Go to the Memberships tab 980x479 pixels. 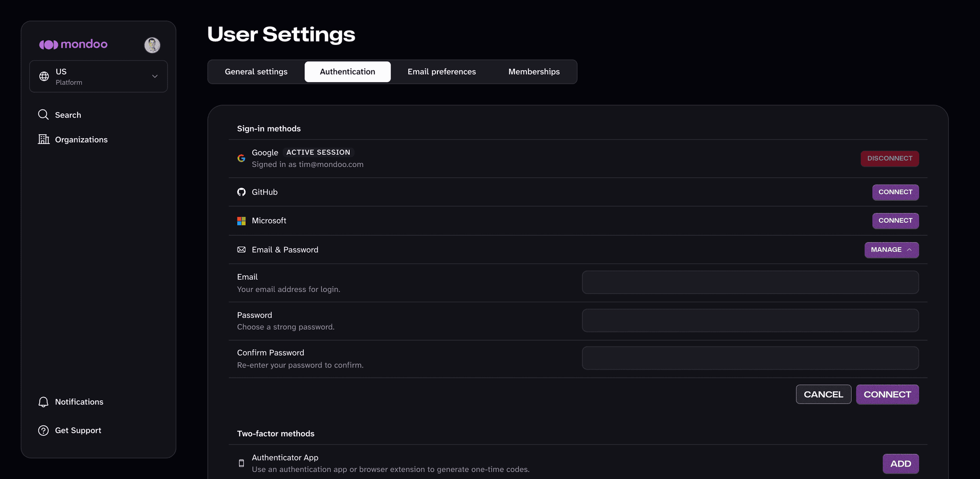534,72
